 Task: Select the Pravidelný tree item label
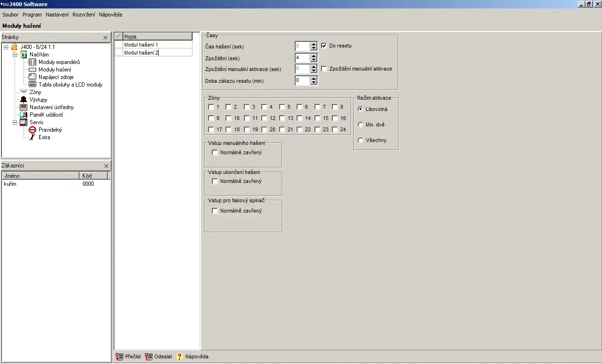(x=50, y=130)
